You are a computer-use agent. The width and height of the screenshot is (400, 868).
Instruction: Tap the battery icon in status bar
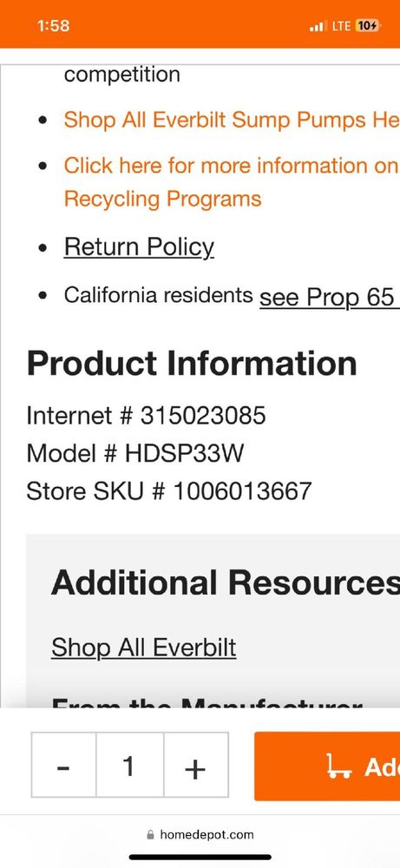(367, 25)
